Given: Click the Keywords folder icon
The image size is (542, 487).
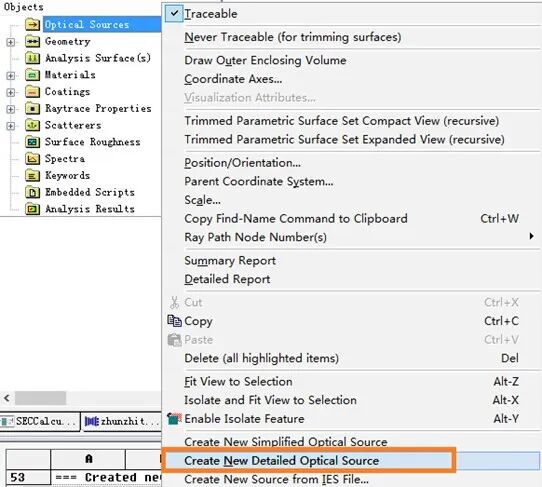Looking at the screenshot, I should [x=32, y=176].
